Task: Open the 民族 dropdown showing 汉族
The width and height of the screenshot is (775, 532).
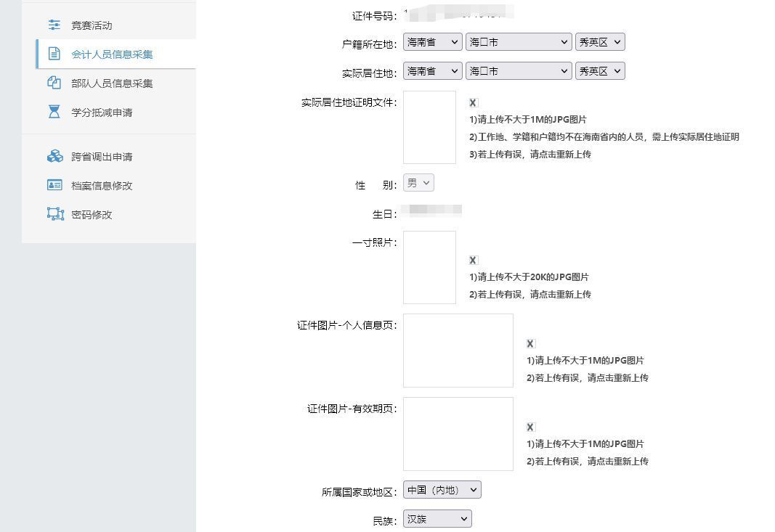Action: coord(437,518)
